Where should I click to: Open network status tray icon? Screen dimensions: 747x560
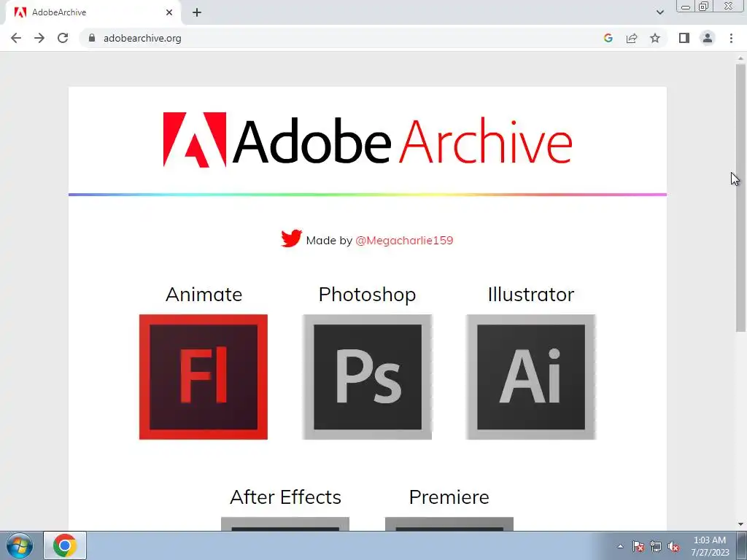656,546
